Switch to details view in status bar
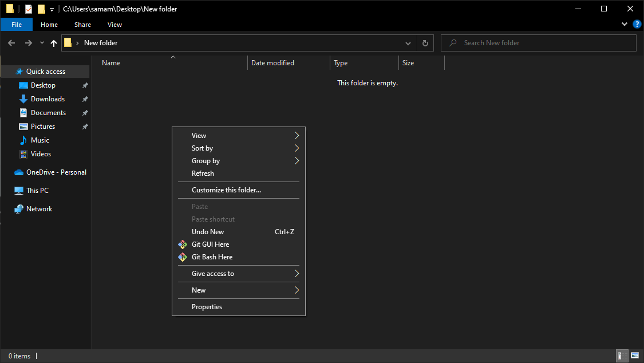This screenshot has height=363, width=644. tap(622, 356)
